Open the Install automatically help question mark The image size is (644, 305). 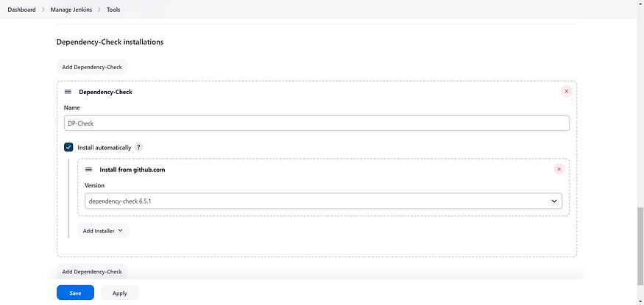(139, 147)
